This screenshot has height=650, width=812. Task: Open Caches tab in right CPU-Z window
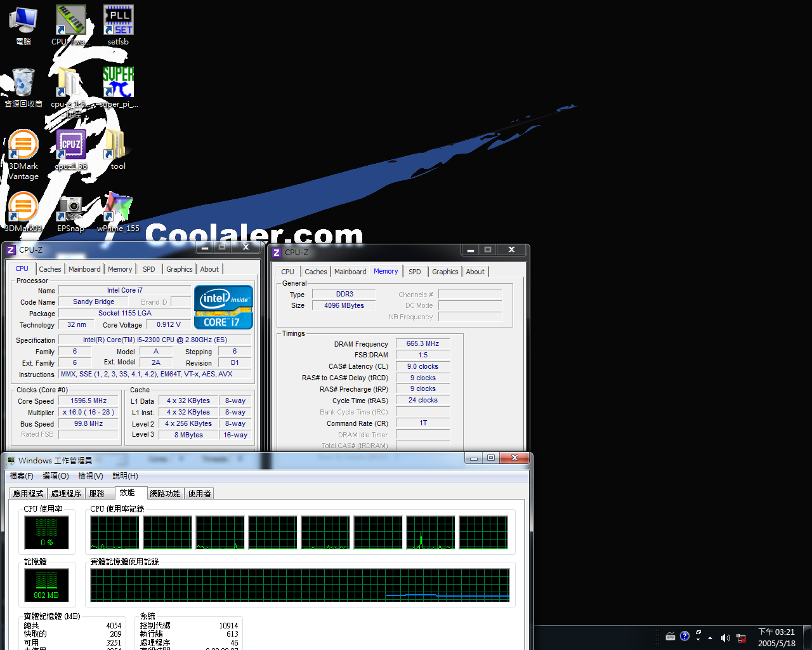tap(316, 272)
